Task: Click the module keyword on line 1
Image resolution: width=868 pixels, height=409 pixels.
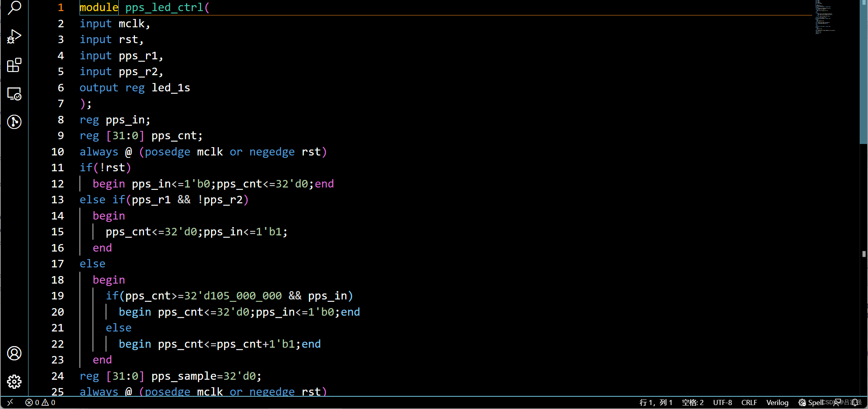Action: 99,7
